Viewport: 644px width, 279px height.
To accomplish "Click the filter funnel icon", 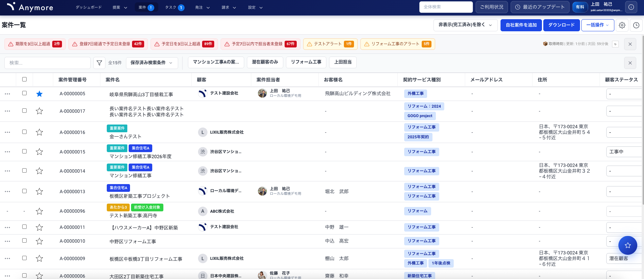I will (x=99, y=63).
